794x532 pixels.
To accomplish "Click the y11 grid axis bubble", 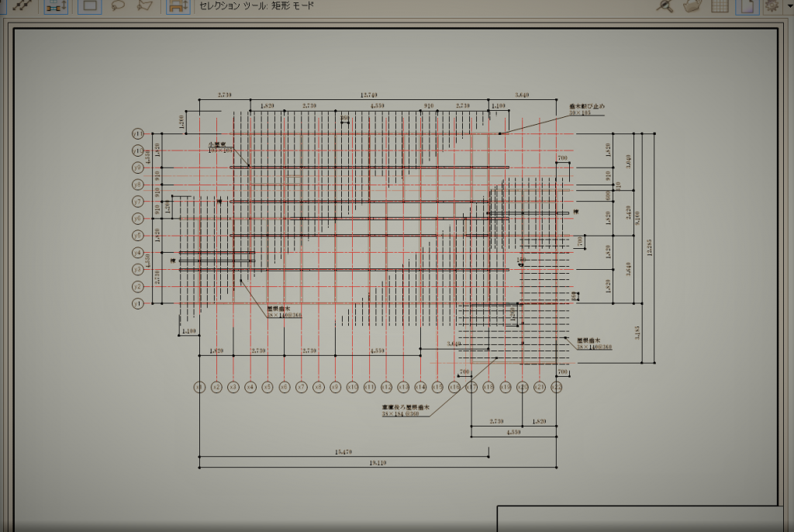I will click(138, 133).
